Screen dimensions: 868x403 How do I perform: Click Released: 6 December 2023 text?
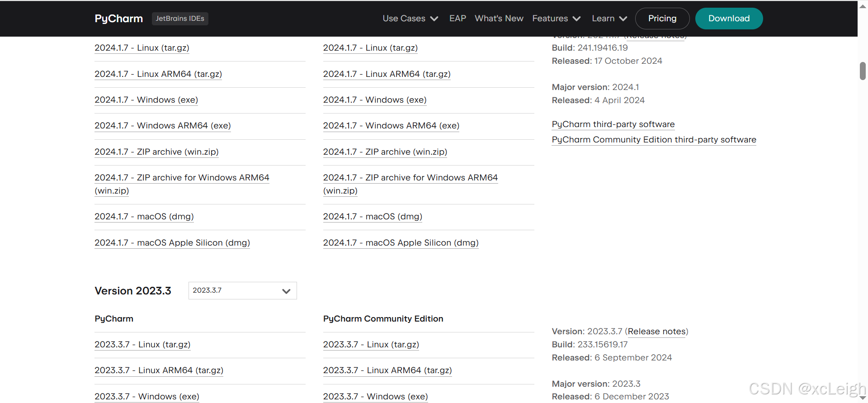tap(611, 397)
